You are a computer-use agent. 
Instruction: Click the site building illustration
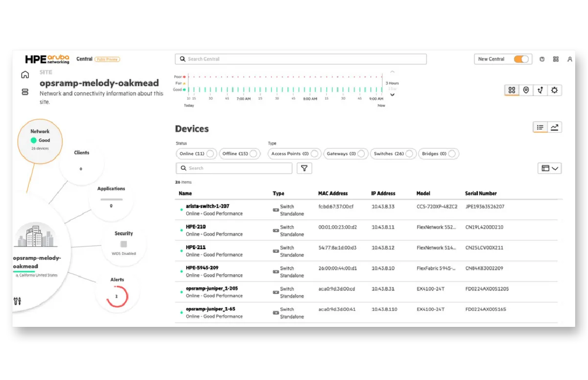[x=35, y=235]
